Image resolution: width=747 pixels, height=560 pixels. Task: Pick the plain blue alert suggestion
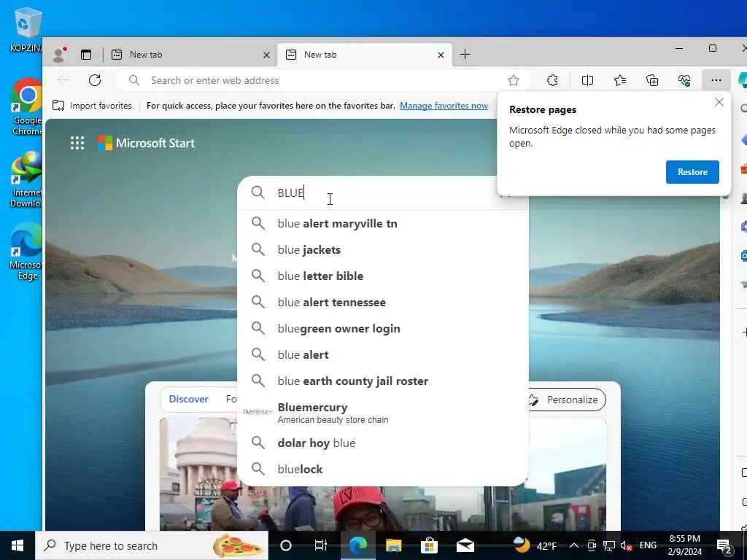point(382,354)
